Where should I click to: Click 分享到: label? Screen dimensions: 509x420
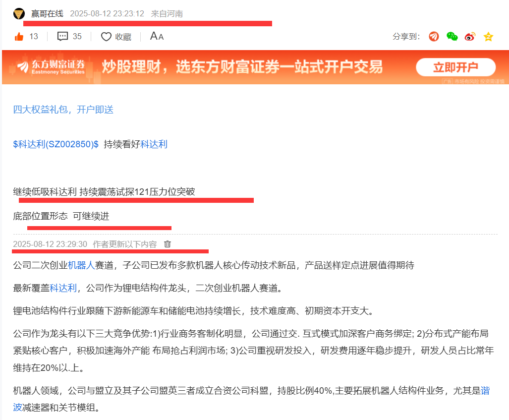point(406,36)
